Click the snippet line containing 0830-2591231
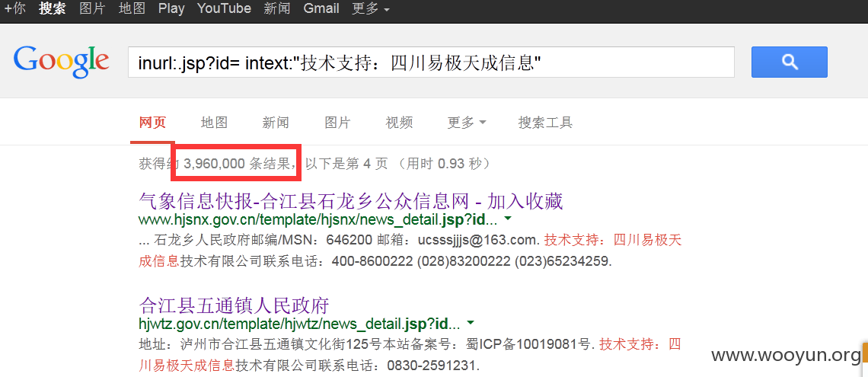Viewport: 868px width, 377px height. pyautogui.click(x=309, y=366)
